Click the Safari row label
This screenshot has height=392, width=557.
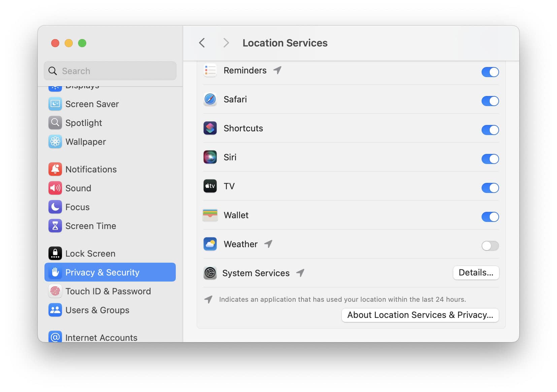(235, 99)
